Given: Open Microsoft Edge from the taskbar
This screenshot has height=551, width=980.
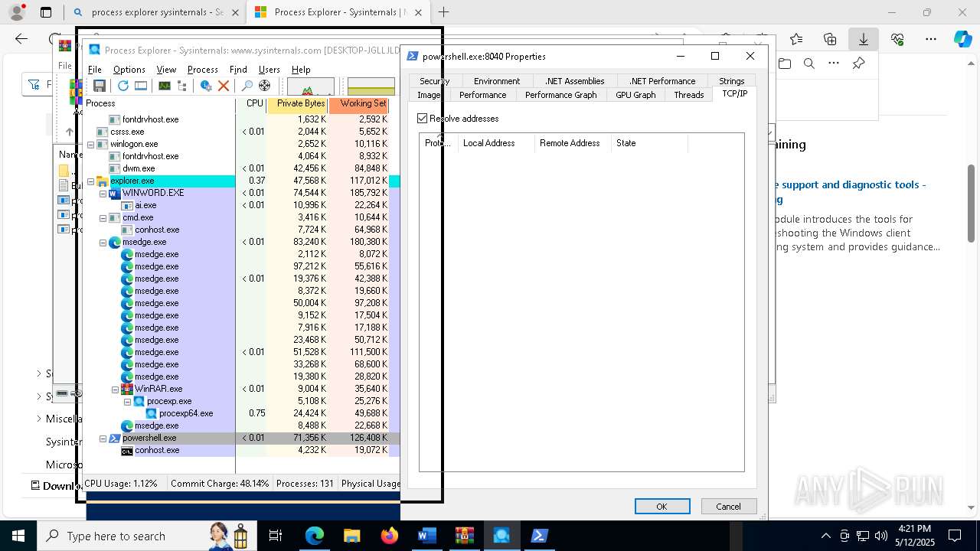Looking at the screenshot, I should (x=315, y=536).
